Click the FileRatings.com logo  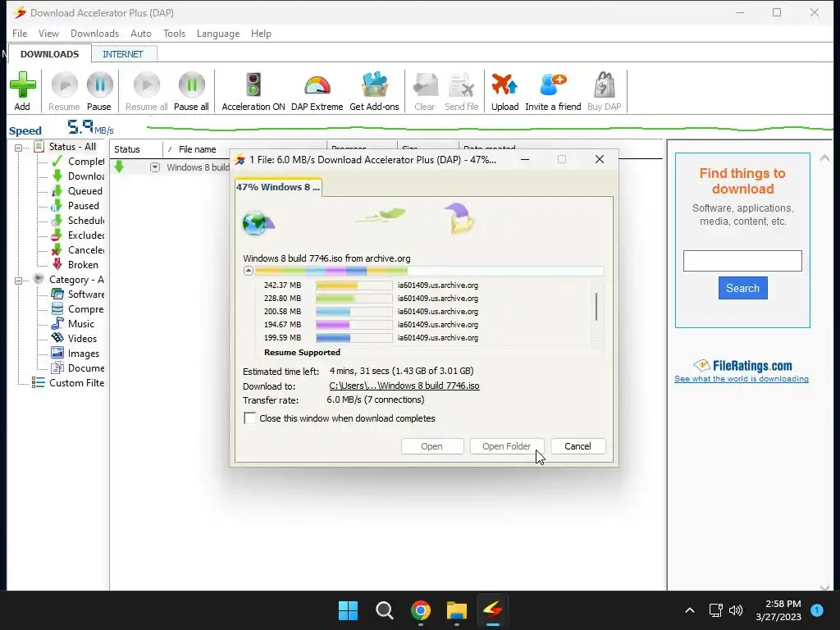742,365
